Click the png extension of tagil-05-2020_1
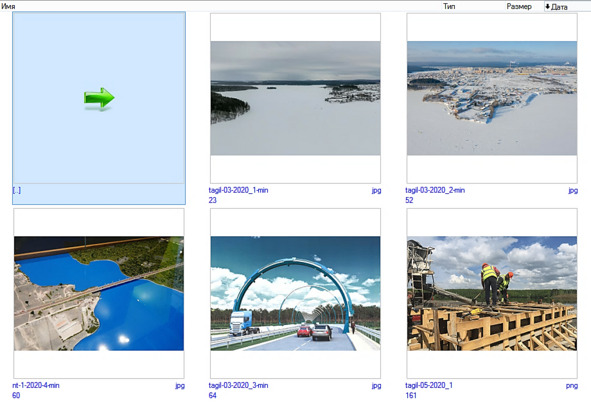The height and width of the screenshot is (402, 591). click(x=572, y=386)
